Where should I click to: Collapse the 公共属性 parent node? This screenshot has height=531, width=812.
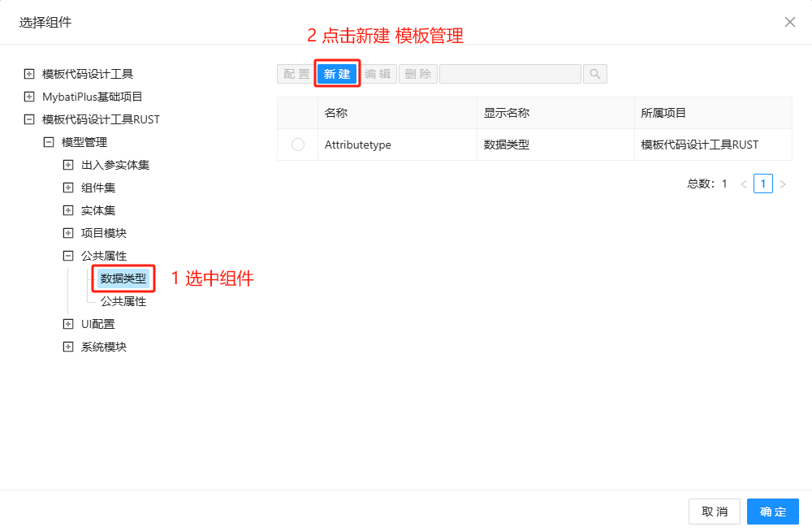tap(68, 256)
